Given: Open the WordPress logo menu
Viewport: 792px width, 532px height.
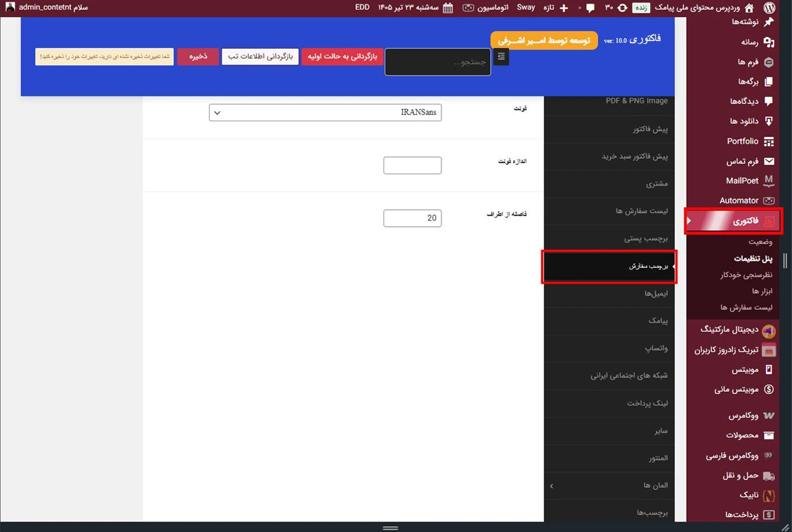Looking at the screenshot, I should [769, 8].
